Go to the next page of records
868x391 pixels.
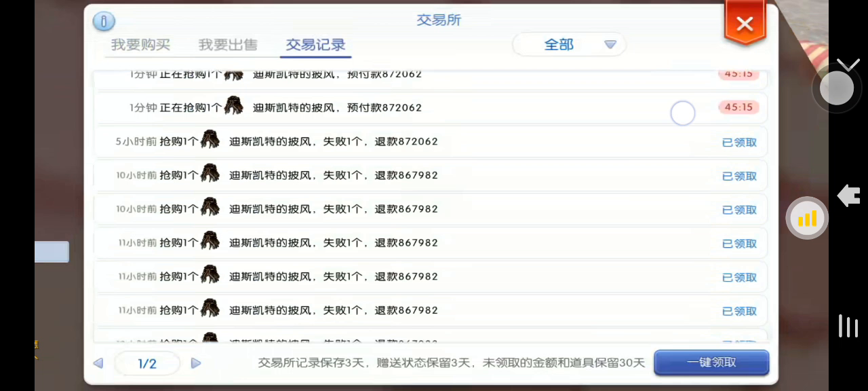coord(196,363)
